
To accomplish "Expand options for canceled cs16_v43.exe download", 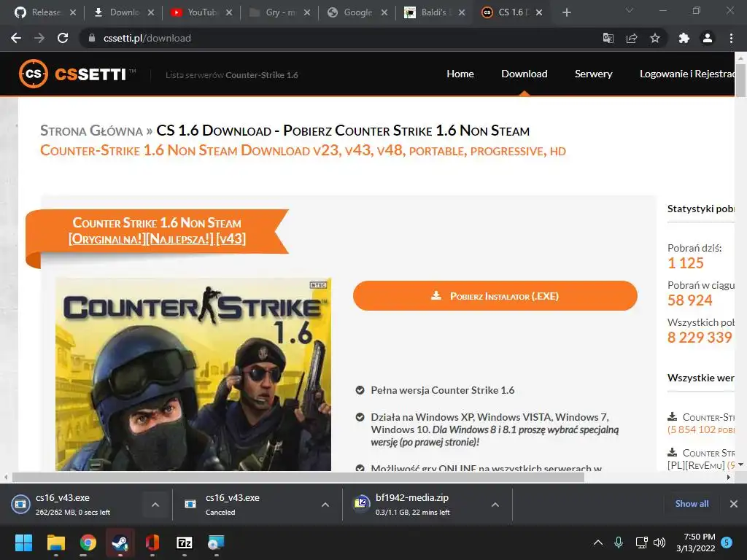I will point(325,505).
